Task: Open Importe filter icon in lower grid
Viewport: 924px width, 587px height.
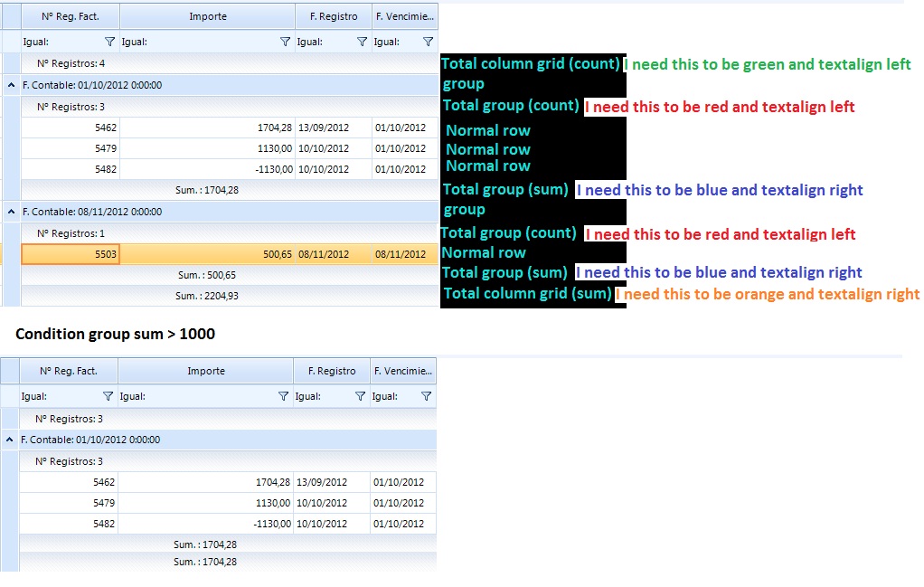Action: click(x=284, y=397)
